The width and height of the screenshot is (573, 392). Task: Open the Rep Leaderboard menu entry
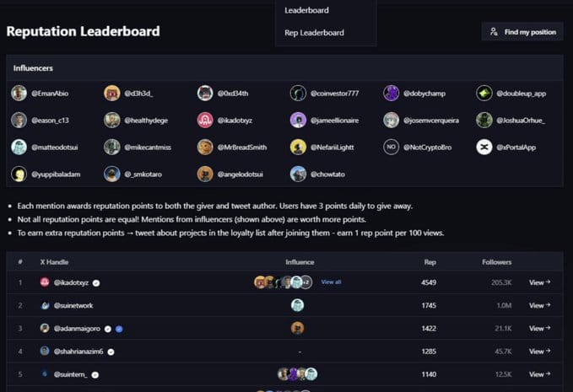coord(314,33)
